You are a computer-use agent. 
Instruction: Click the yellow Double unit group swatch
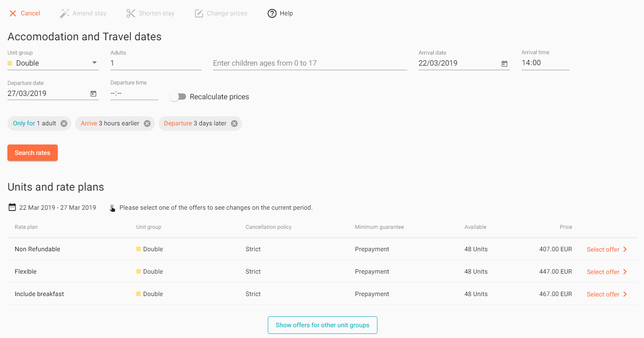click(x=10, y=63)
